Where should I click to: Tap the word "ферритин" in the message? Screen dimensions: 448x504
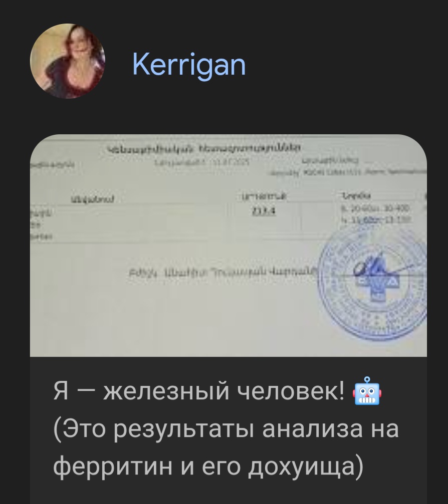click(113, 466)
